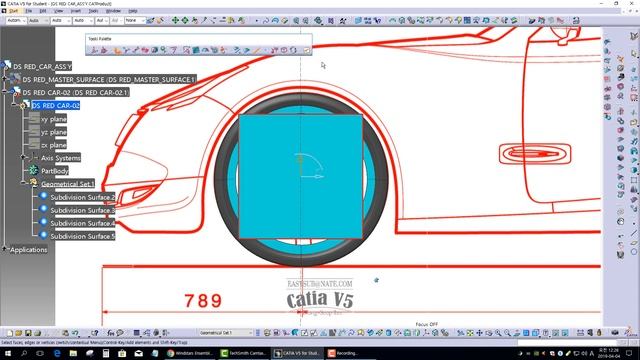Viewport: 640px width, 360px height.
Task: Open the Window menu
Action: pyautogui.click(x=113, y=11)
